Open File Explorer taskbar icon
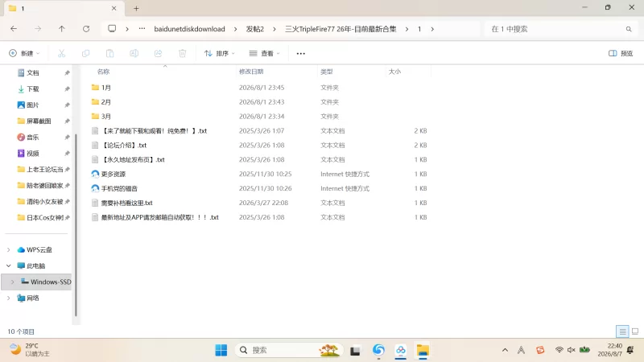Screen dimensions: 644x362 pos(423,350)
